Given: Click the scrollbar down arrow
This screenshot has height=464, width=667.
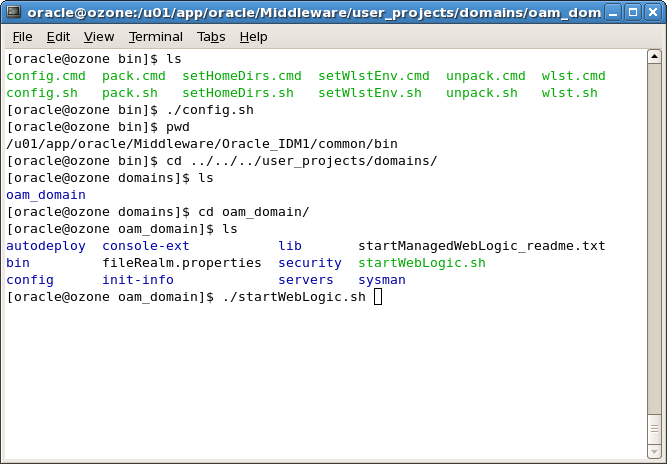Looking at the screenshot, I should tap(654, 451).
